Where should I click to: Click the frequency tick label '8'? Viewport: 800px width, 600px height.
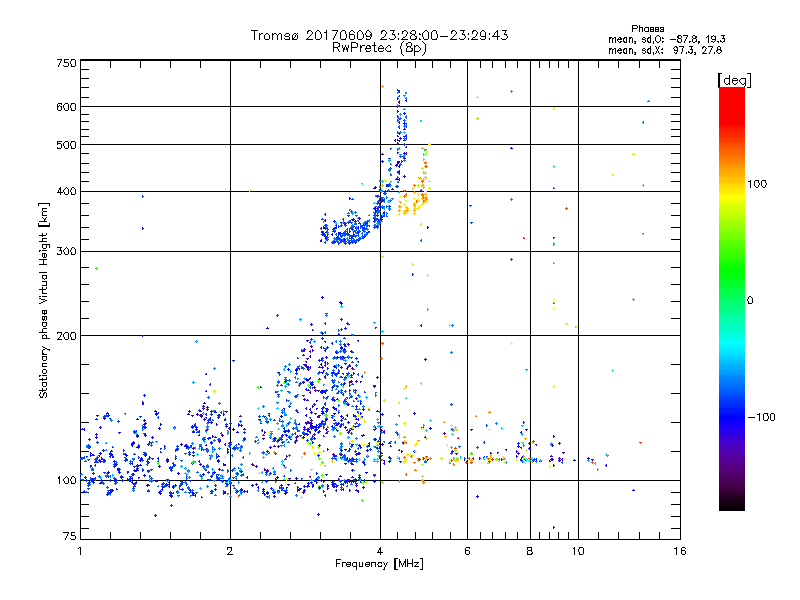(x=530, y=551)
